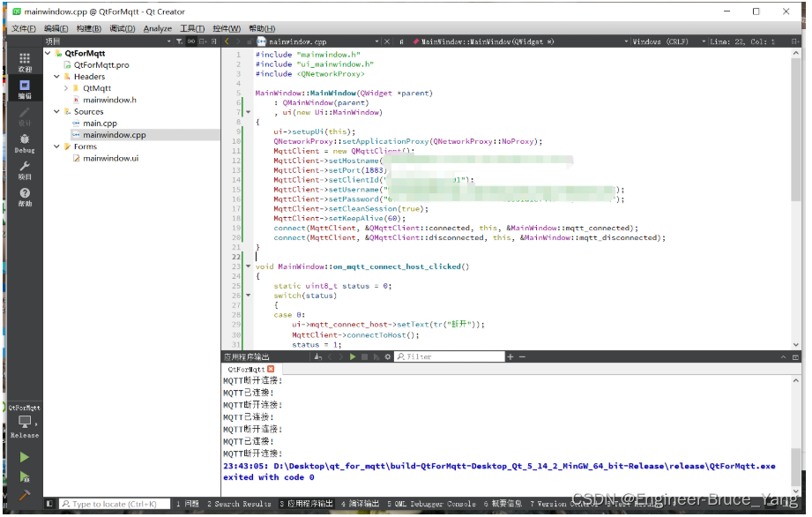The width and height of the screenshot is (812, 517).
Task: Open the 控件(W) menu
Action: click(x=227, y=28)
